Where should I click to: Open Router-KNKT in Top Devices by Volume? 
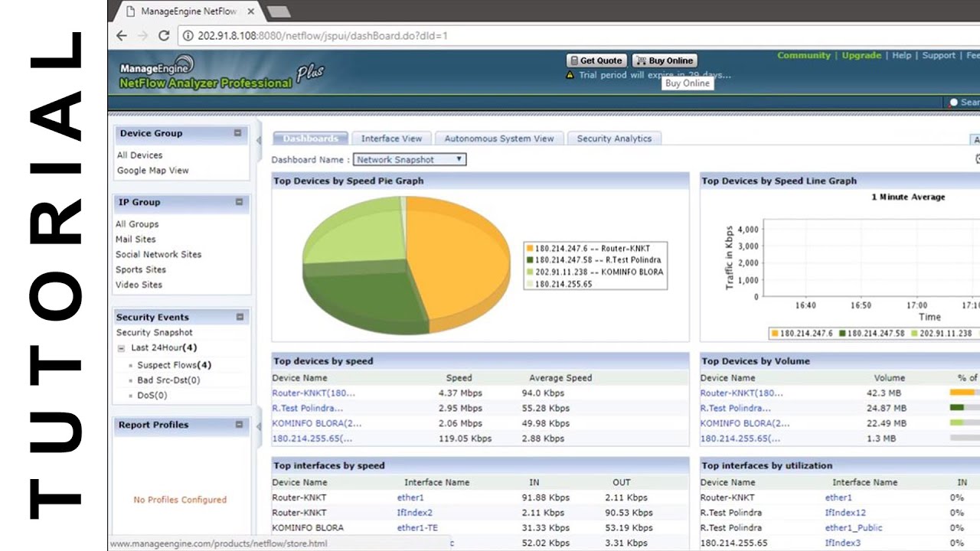click(742, 393)
